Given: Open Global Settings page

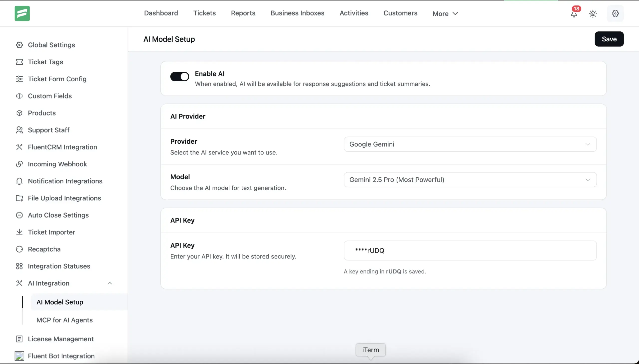Looking at the screenshot, I should pyautogui.click(x=51, y=45).
